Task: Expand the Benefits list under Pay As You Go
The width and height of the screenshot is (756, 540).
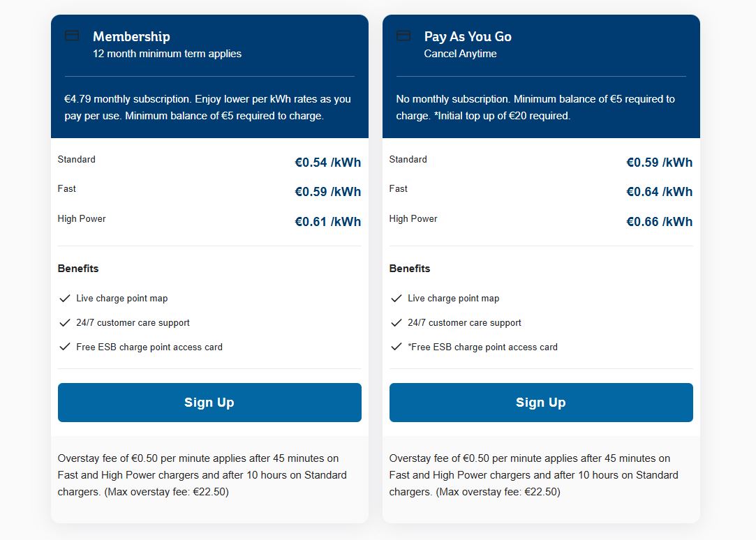Action: [410, 269]
